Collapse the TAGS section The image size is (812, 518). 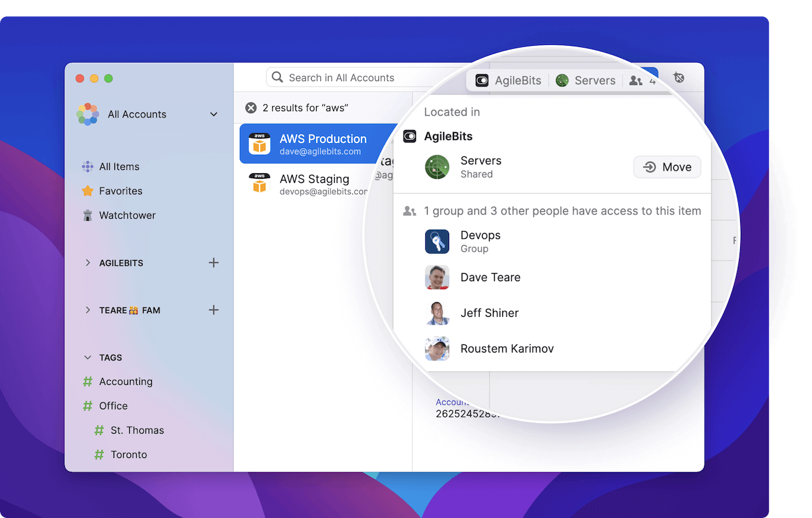pos(87,358)
